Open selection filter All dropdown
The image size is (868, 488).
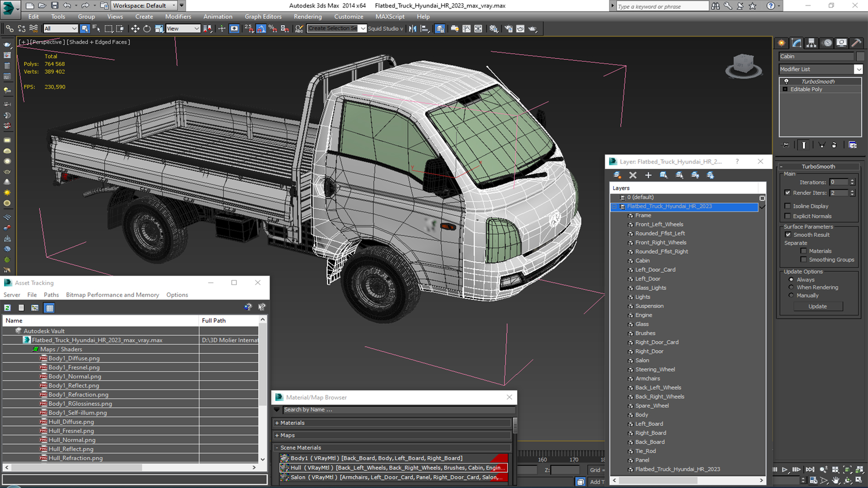point(61,28)
